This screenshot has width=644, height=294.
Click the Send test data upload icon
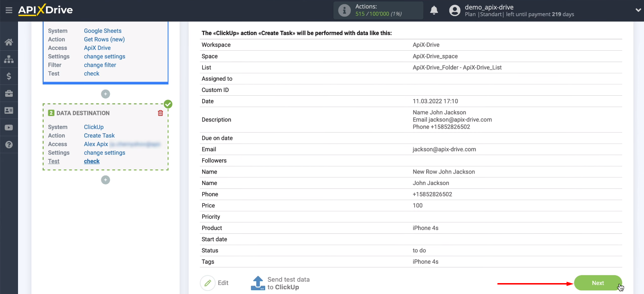pyautogui.click(x=258, y=283)
